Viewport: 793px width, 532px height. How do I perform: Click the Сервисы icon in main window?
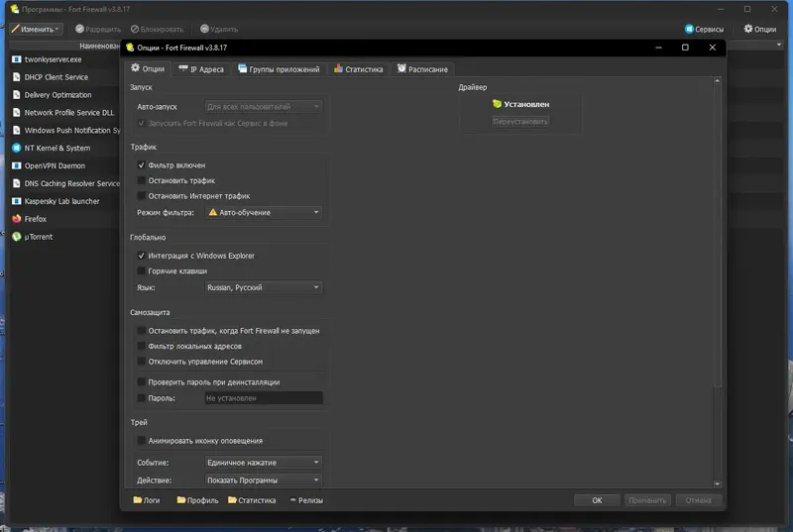point(689,29)
